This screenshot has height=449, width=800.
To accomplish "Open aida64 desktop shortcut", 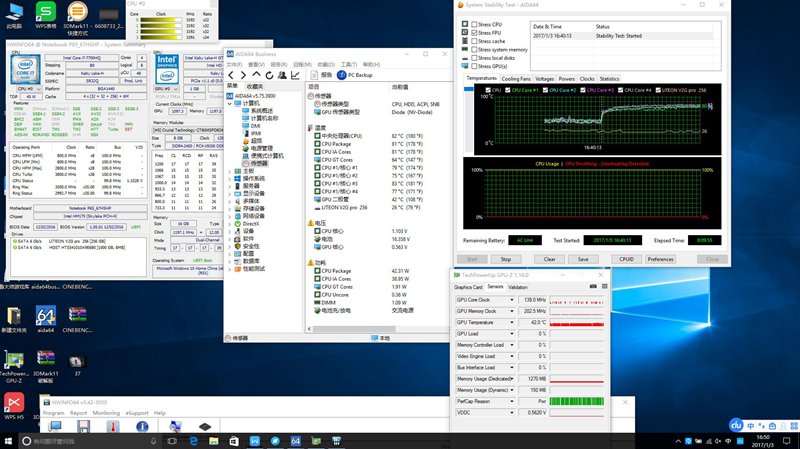I will click(45, 319).
